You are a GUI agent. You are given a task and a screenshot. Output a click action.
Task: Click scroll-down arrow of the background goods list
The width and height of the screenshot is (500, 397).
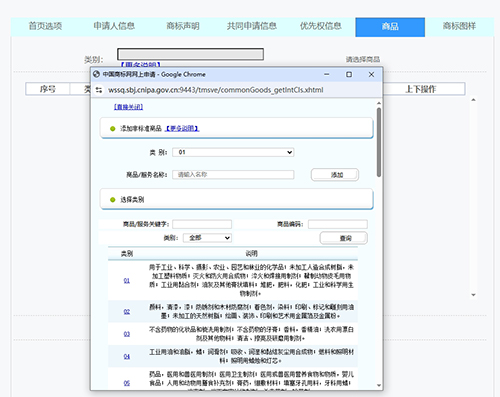(473, 295)
